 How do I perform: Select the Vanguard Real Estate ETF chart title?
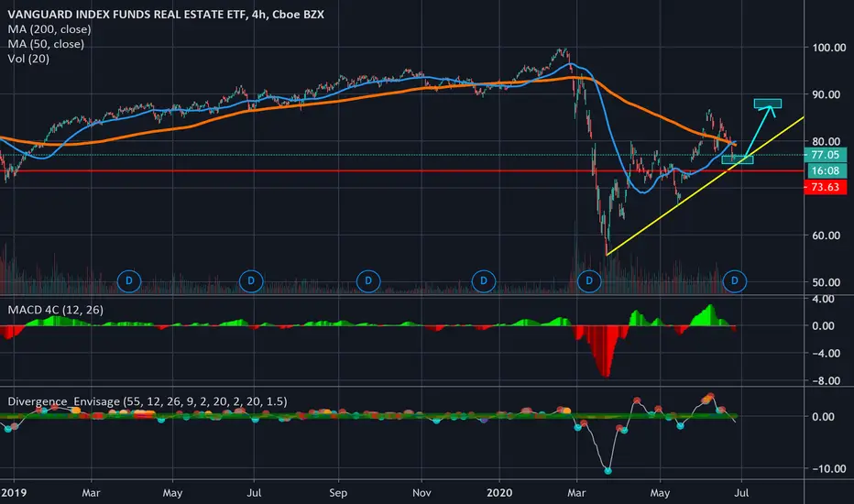pos(166,15)
